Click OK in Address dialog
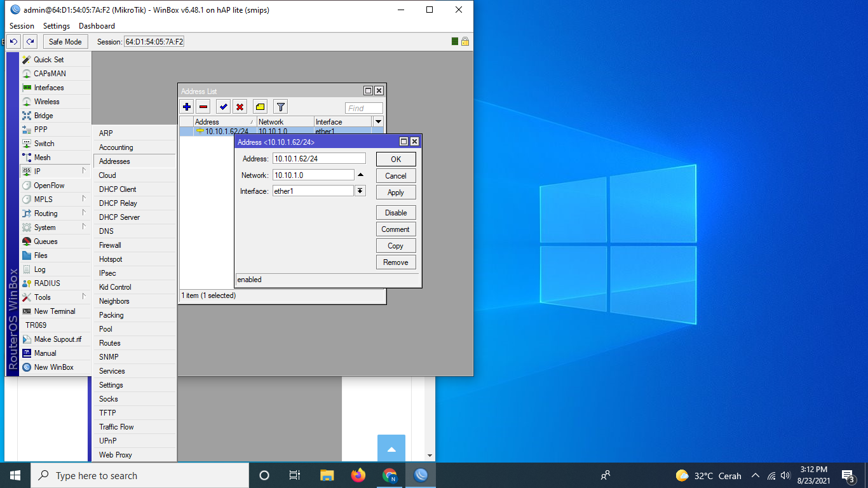Screen dimensions: 868x488 (396, 159)
